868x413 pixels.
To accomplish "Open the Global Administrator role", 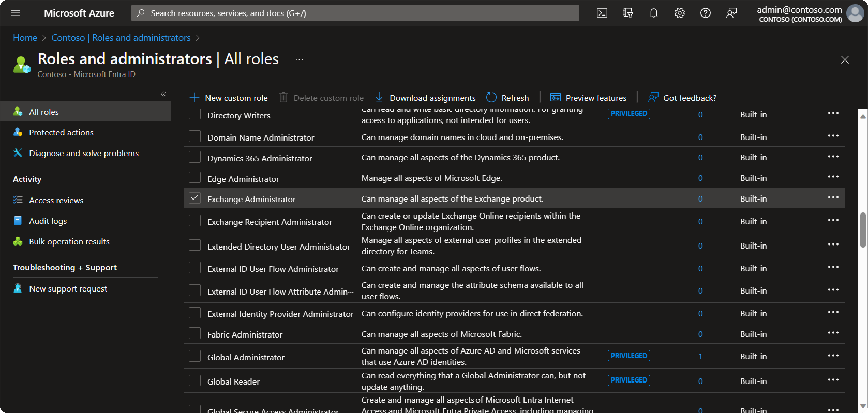I will click(246, 357).
